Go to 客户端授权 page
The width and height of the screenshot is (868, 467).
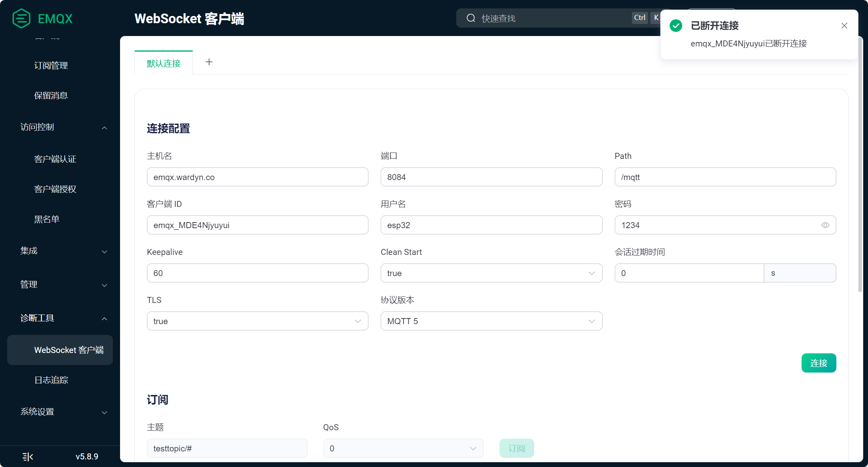pyautogui.click(x=55, y=189)
